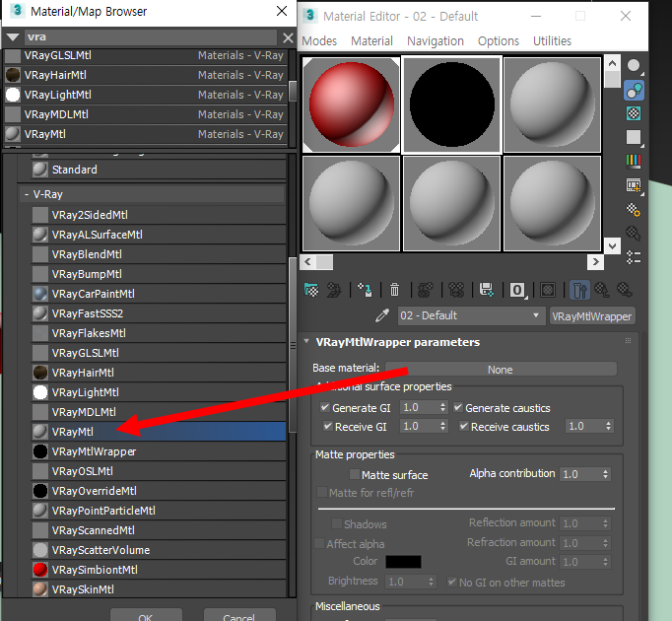Toggle Generate caustics checkbox
The width and height of the screenshot is (672, 621).
(x=458, y=407)
